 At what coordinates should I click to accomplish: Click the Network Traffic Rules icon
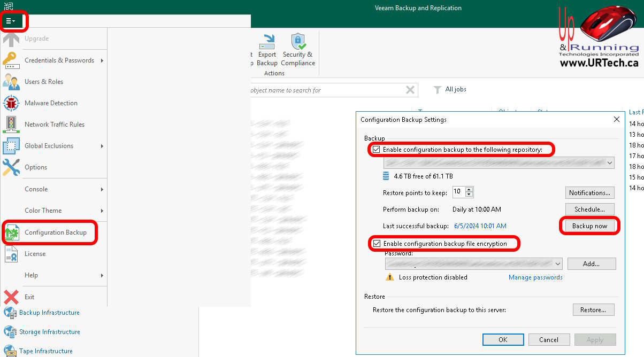11,125
